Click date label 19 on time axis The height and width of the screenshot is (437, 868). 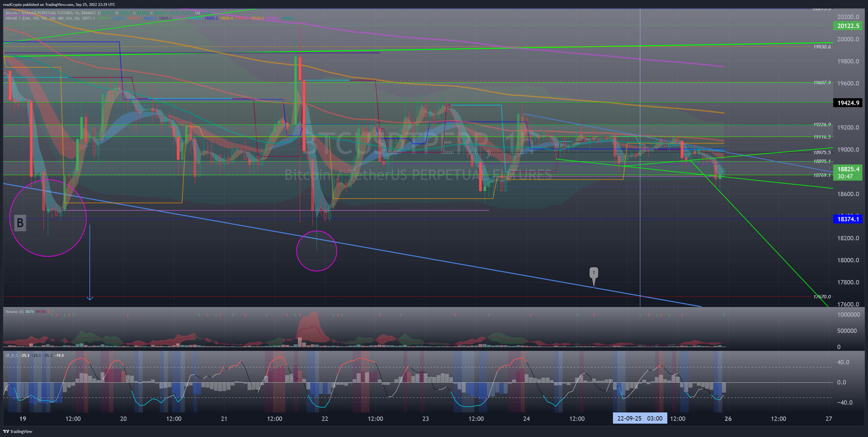[x=23, y=419]
